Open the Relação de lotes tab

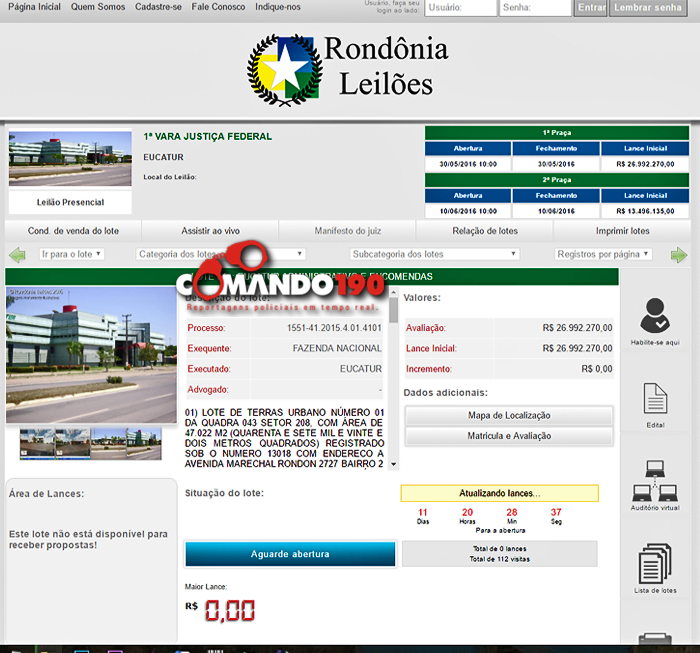pyautogui.click(x=485, y=231)
